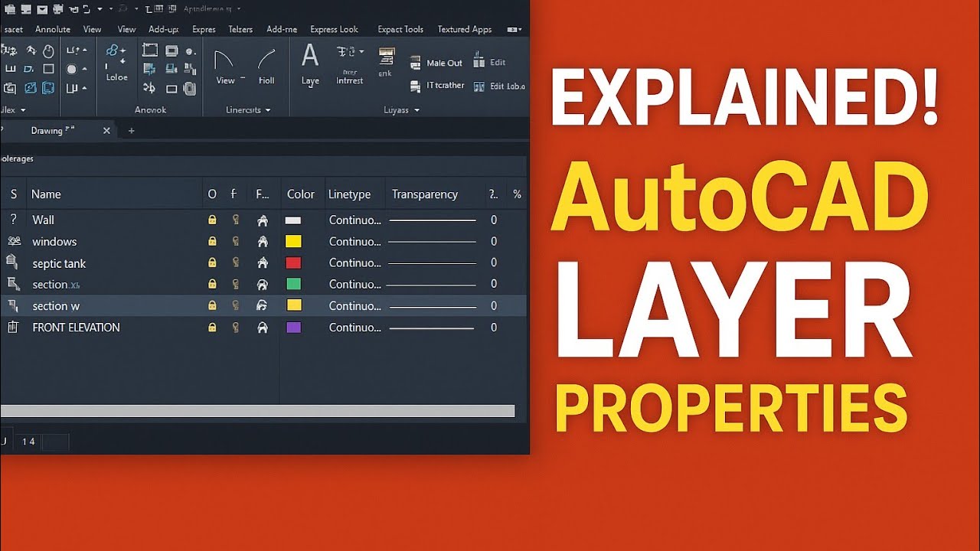Toggle the lock on the Wall layer
The image size is (980, 551).
[212, 220]
